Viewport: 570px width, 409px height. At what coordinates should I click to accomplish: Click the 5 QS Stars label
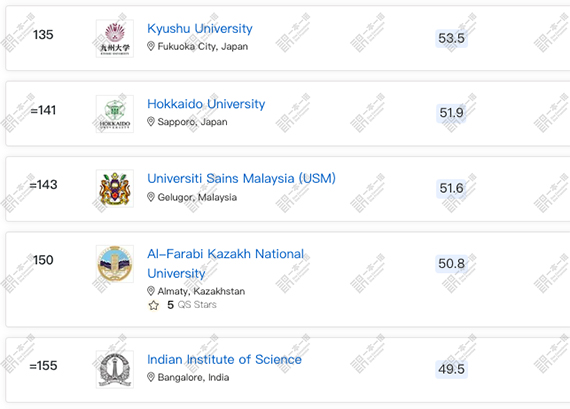[x=192, y=305]
